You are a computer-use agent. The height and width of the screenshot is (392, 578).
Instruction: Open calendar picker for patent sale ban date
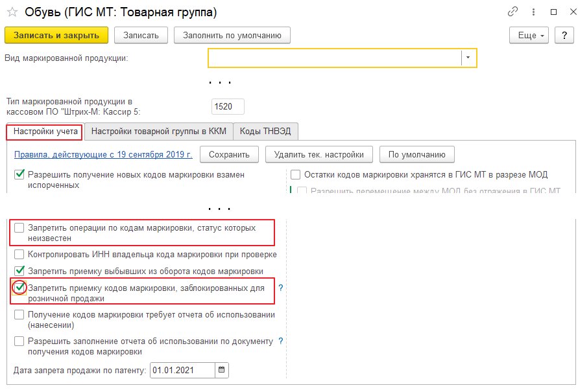[222, 370]
